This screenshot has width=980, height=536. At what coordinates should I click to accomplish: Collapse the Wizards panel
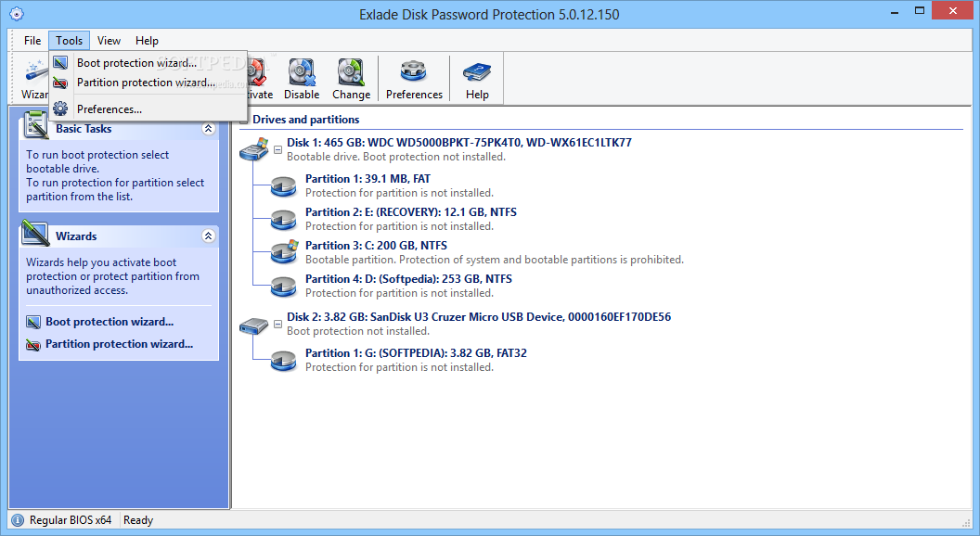click(208, 236)
